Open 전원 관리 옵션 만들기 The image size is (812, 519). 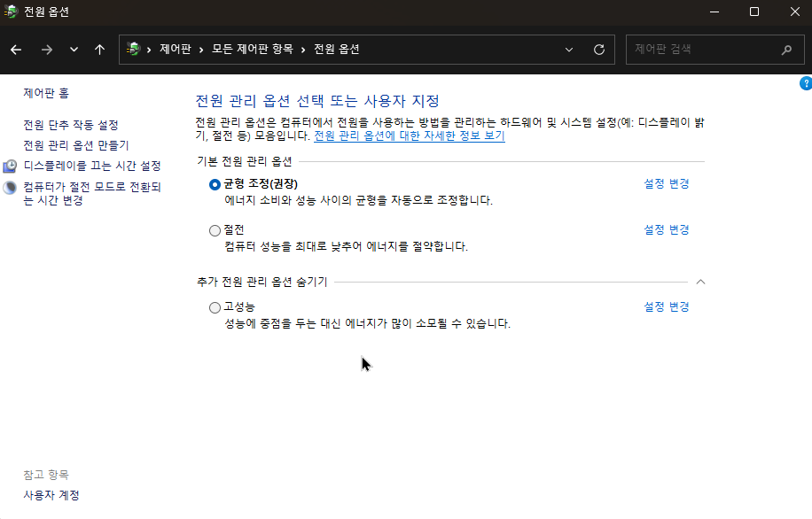76,145
